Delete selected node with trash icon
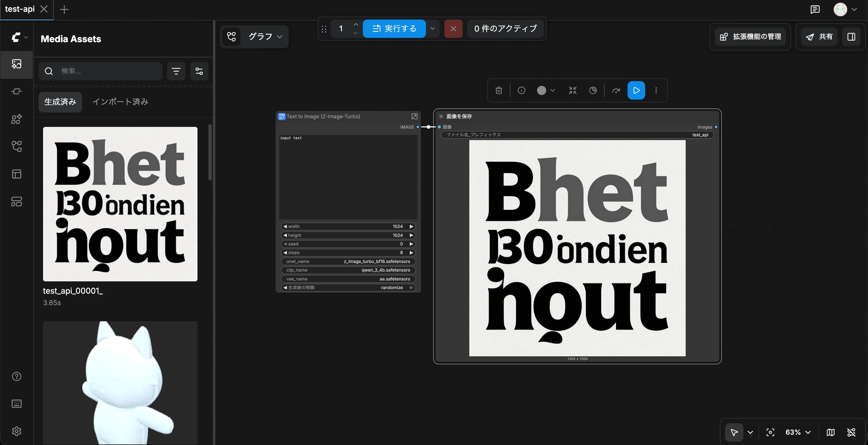 click(499, 90)
